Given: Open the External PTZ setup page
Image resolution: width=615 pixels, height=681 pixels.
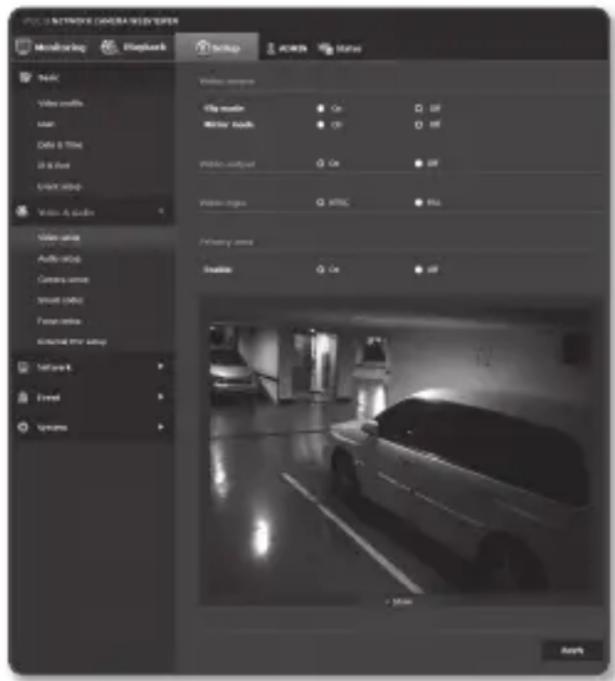Looking at the screenshot, I should tap(72, 342).
